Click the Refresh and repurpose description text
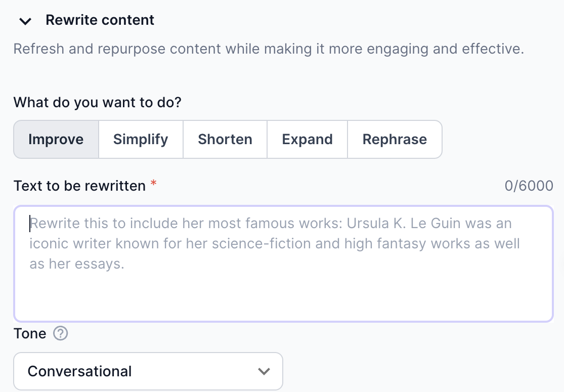The image size is (564, 392). coord(268,49)
